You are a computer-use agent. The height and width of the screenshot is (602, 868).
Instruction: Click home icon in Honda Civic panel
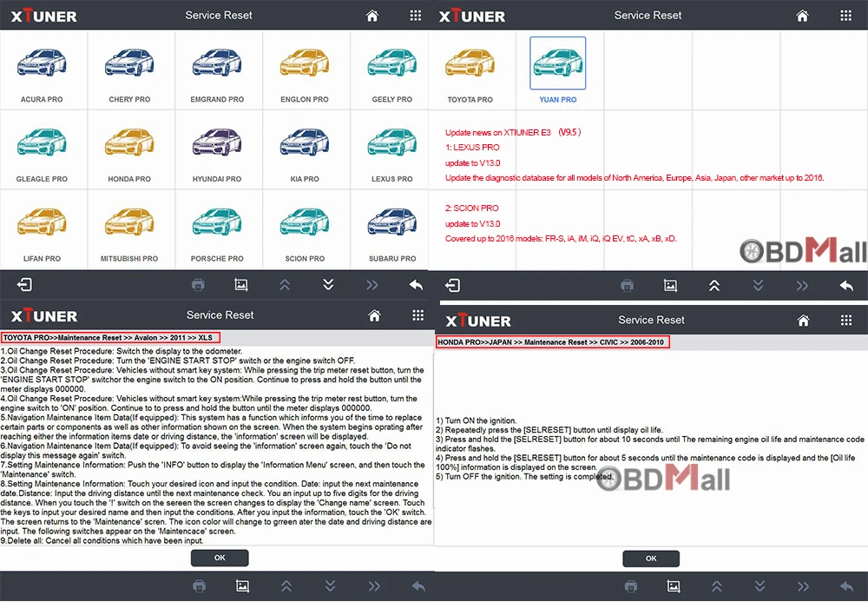pos(803,320)
